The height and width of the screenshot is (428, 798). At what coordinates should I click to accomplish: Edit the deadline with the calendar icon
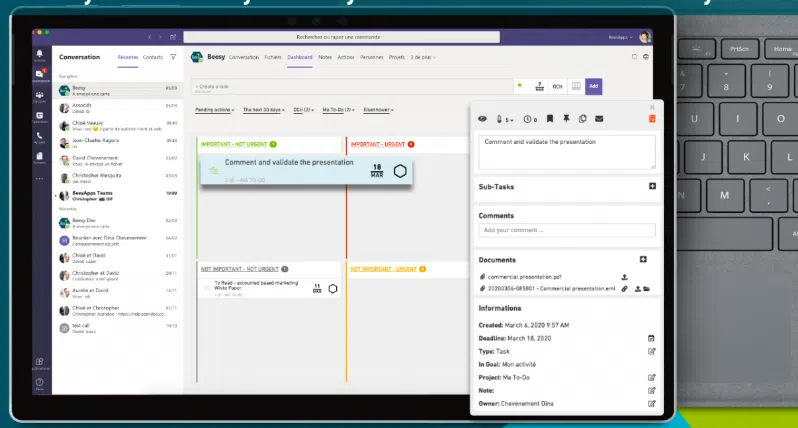pyautogui.click(x=651, y=338)
